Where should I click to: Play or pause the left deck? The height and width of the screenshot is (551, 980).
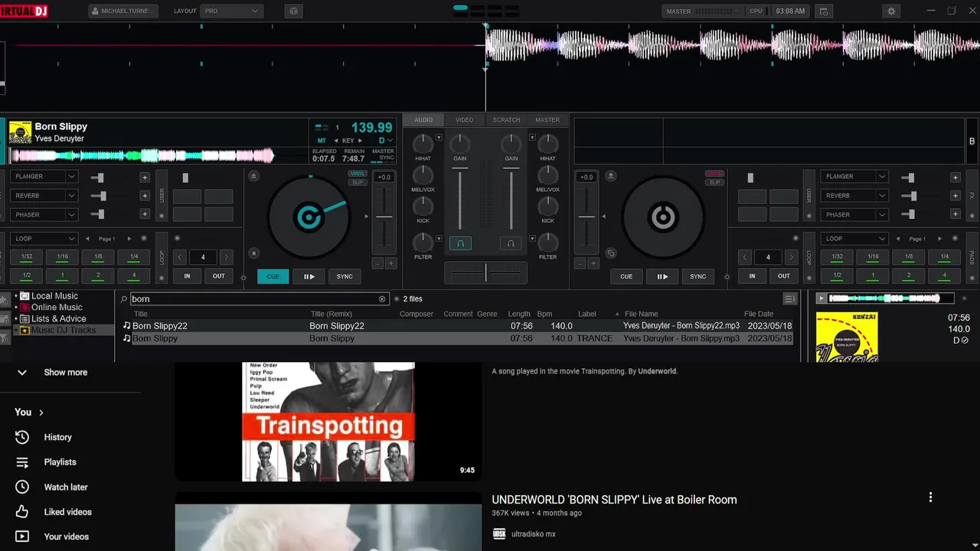pos(309,276)
